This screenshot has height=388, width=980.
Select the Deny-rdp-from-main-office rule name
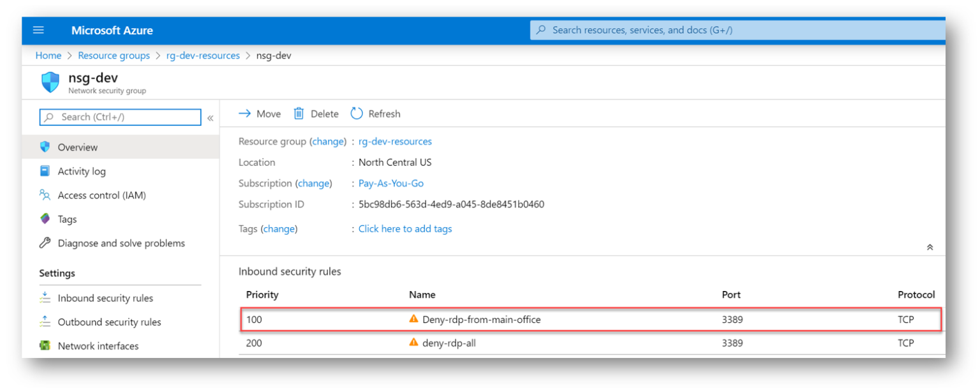click(x=482, y=319)
